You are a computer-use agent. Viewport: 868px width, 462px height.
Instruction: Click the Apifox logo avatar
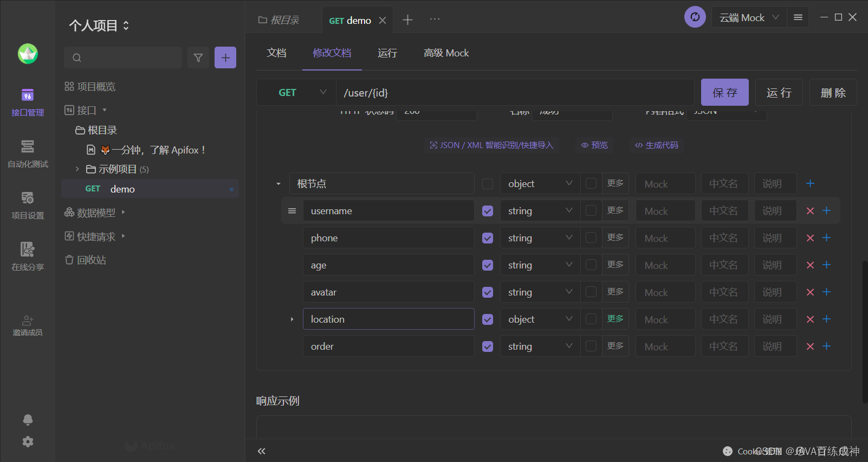pyautogui.click(x=28, y=54)
